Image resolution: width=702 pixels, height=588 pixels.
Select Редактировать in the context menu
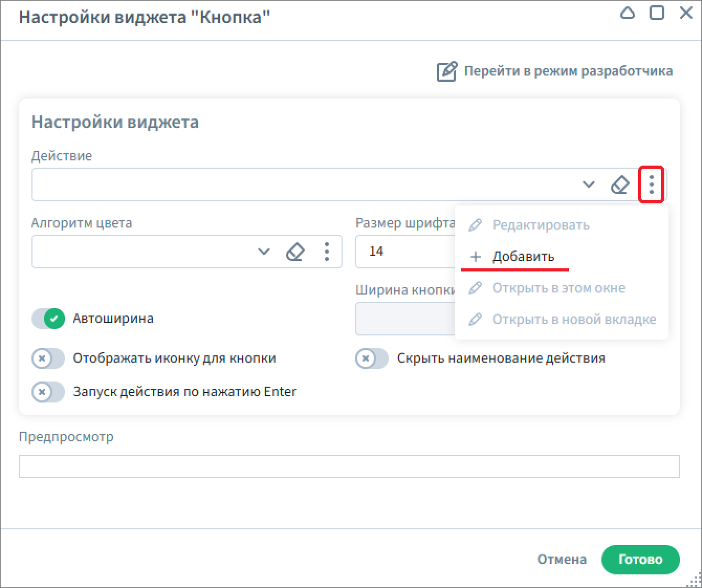tap(541, 225)
